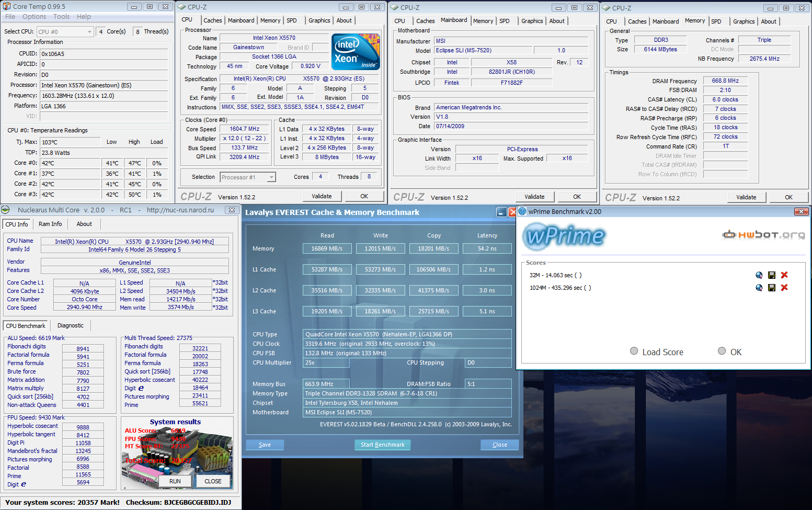
Task: Open Core Temp Tools menu
Action: click(x=61, y=17)
